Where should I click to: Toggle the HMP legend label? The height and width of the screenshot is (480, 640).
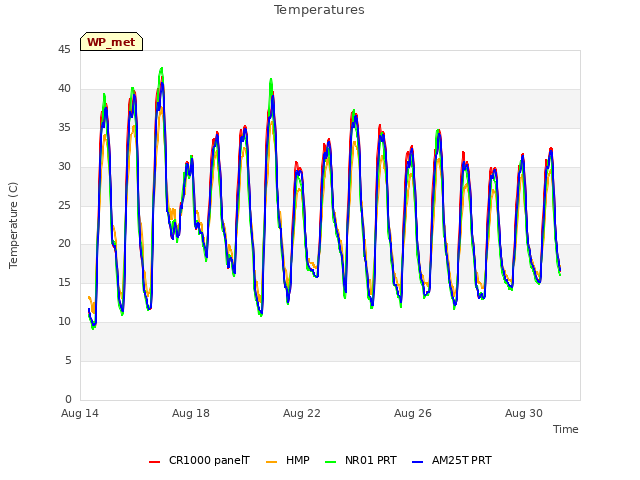click(298, 460)
